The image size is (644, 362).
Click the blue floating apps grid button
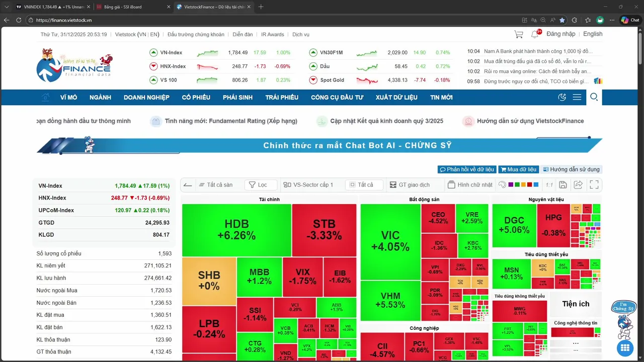tap(625, 347)
